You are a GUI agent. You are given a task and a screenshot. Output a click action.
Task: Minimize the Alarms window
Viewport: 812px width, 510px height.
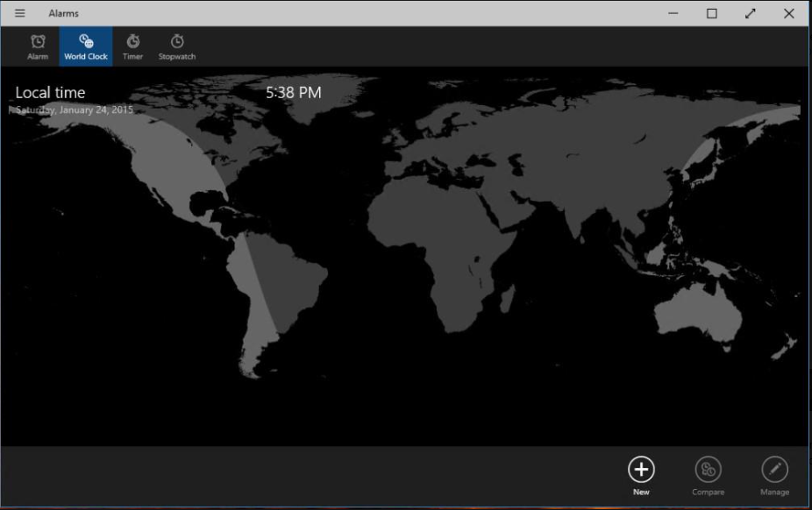pos(673,13)
